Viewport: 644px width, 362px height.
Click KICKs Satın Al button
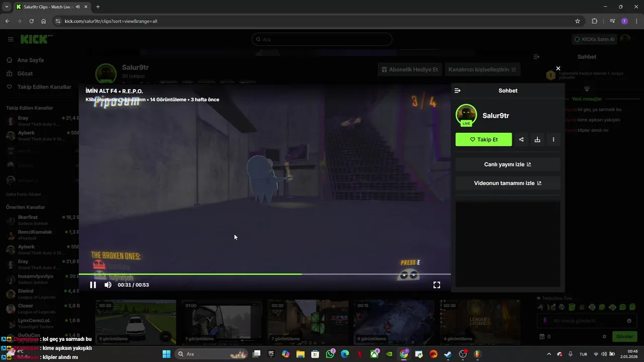[x=594, y=39]
